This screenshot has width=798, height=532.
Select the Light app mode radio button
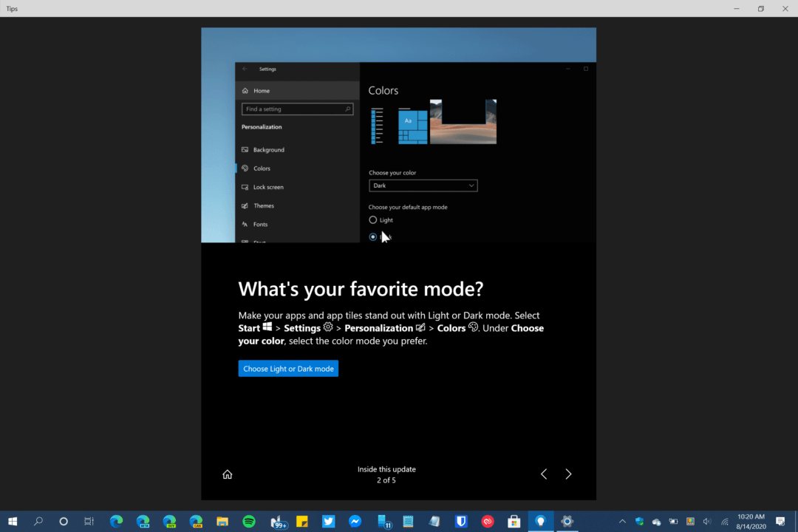pyautogui.click(x=372, y=219)
